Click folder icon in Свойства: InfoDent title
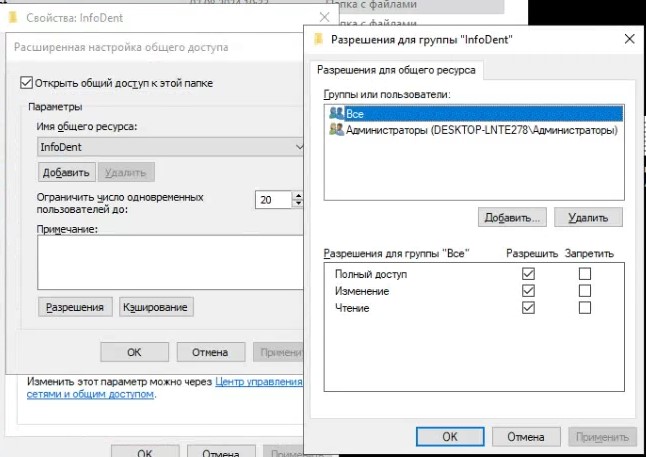Viewport: 646px width, 457px height. tap(13, 18)
